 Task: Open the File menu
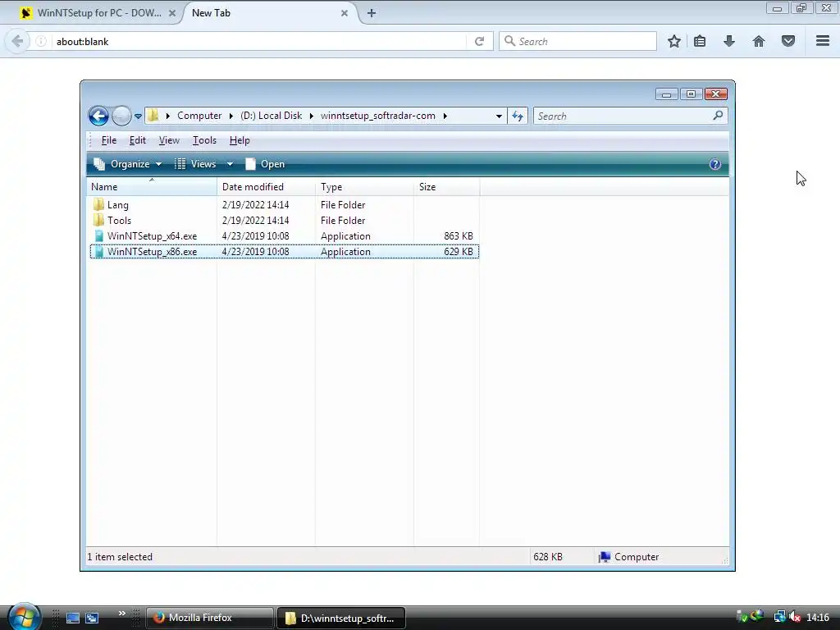tap(109, 140)
